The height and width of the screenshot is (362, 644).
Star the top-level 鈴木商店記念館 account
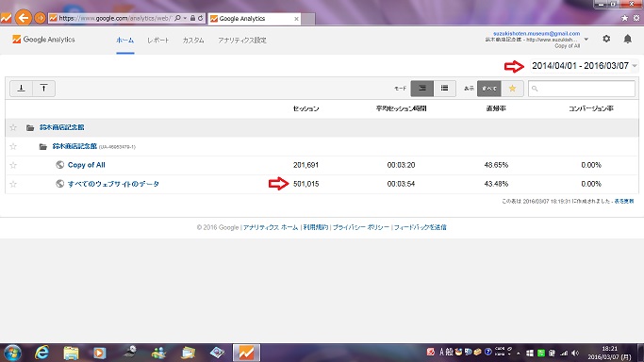pos(13,127)
